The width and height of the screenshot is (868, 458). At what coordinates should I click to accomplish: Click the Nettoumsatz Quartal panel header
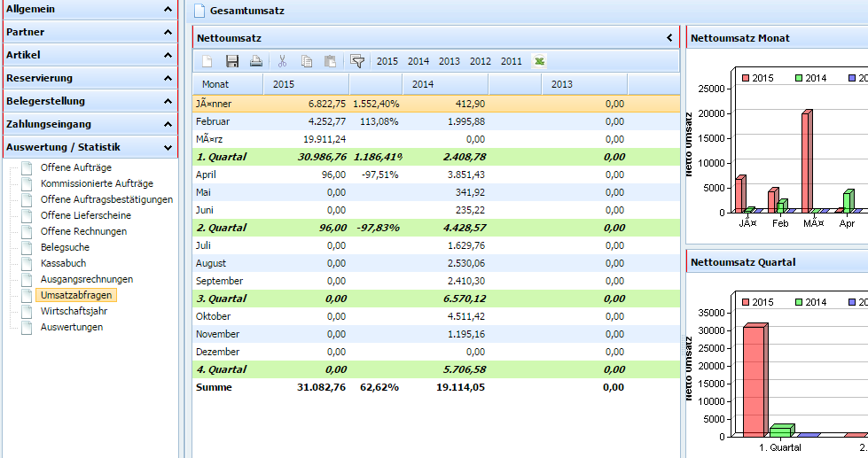coord(778,262)
